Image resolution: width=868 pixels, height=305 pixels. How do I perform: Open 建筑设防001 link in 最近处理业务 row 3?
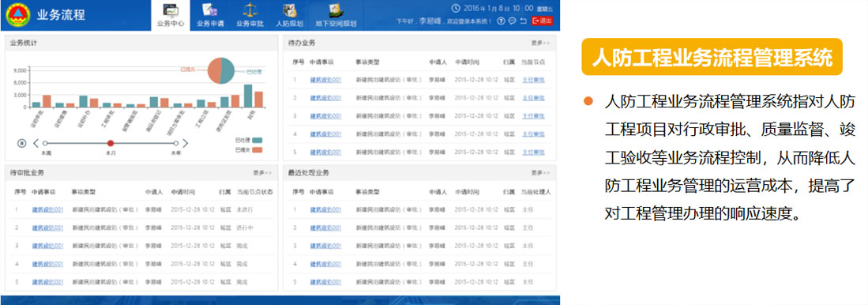(x=325, y=246)
